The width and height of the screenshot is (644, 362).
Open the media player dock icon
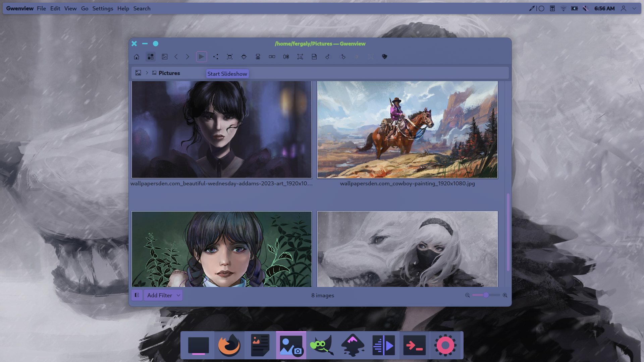[384, 346]
